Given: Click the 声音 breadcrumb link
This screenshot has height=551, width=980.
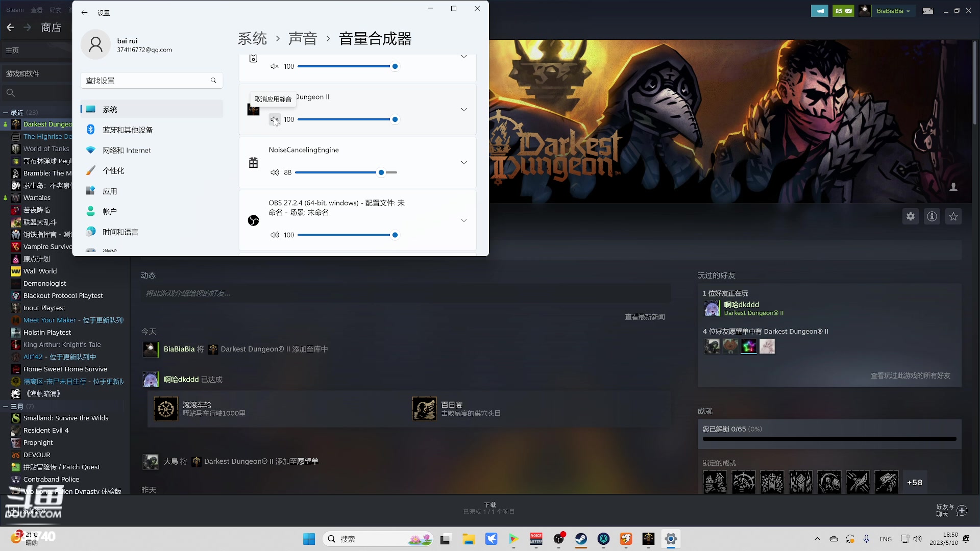Looking at the screenshot, I should point(303,39).
